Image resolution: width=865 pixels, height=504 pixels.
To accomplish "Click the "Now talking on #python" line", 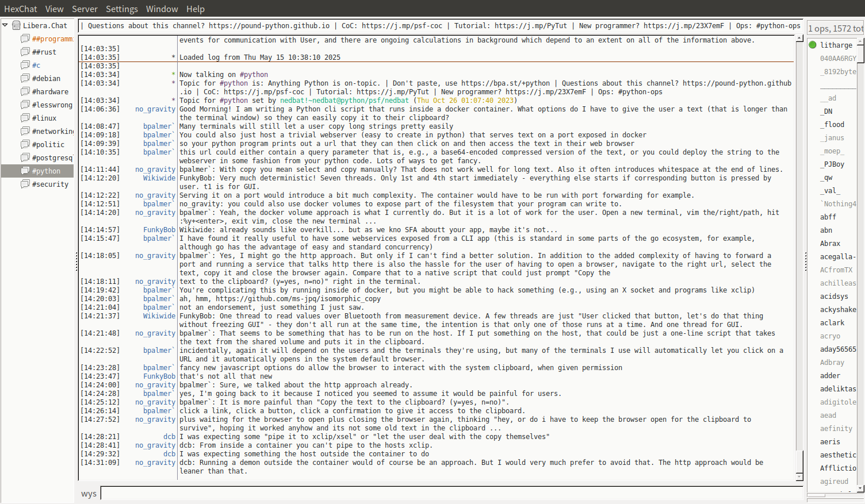I will (224, 74).
